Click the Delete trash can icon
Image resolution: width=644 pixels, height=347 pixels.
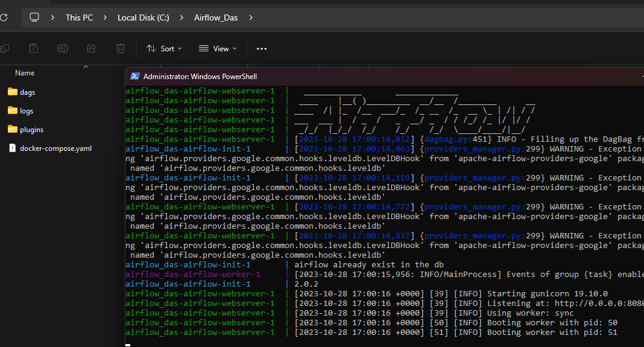click(121, 48)
